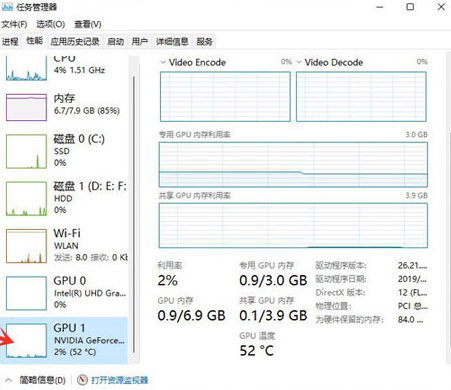Click the 共享 GPU 内存 0.1/3.9 GB value

tap(273, 315)
